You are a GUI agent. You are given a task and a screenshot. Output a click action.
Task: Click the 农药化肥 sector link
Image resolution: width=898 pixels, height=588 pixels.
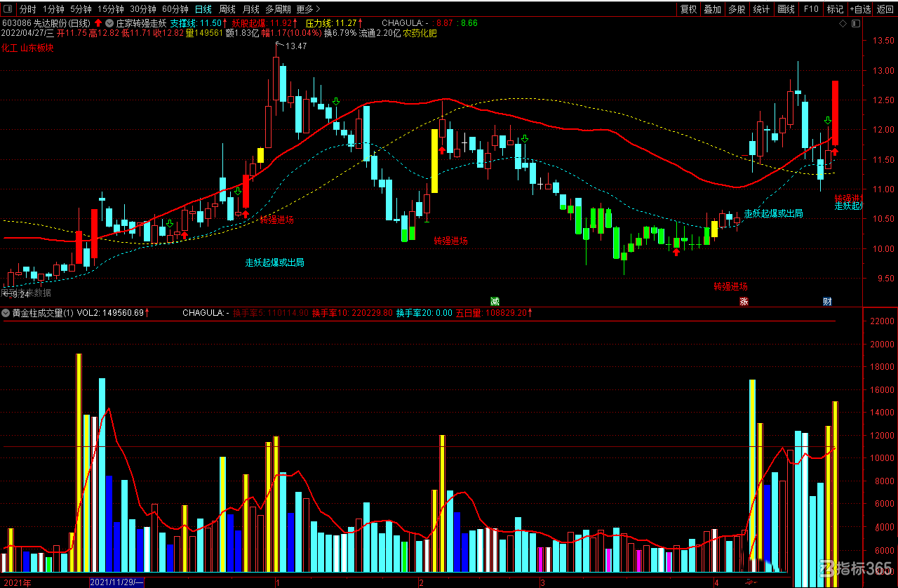[420, 33]
